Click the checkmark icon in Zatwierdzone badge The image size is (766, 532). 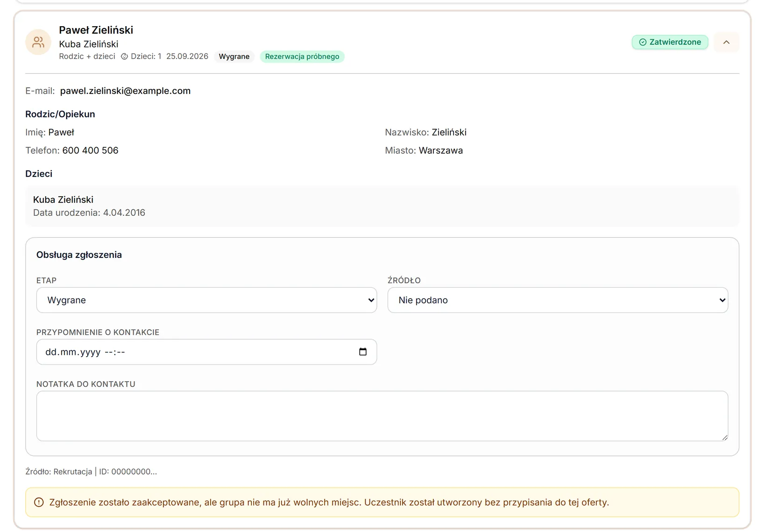(x=643, y=42)
